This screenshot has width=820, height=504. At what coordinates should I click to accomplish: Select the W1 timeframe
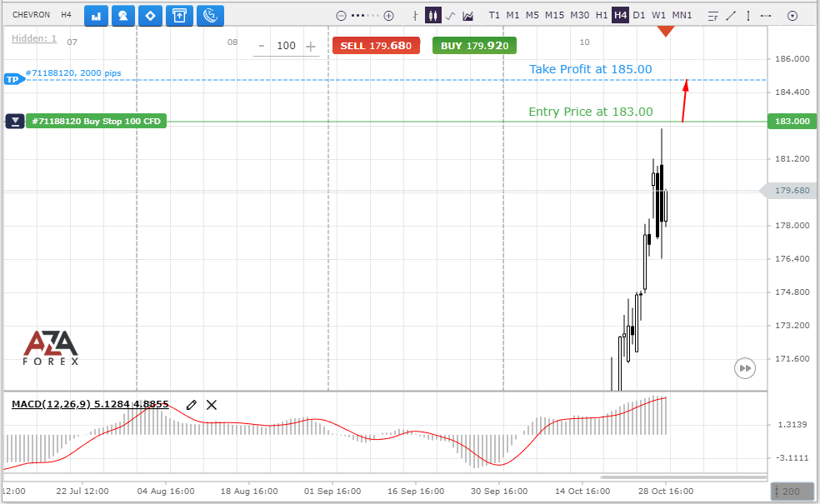(658, 15)
